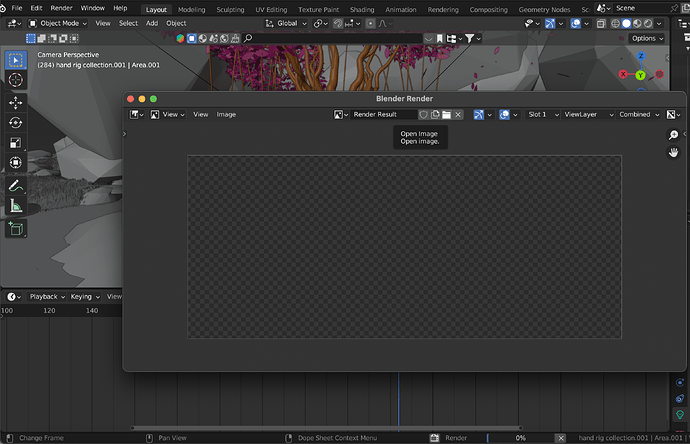
Task: Open the Playback dropdown in timeline
Action: pyautogui.click(x=47, y=297)
